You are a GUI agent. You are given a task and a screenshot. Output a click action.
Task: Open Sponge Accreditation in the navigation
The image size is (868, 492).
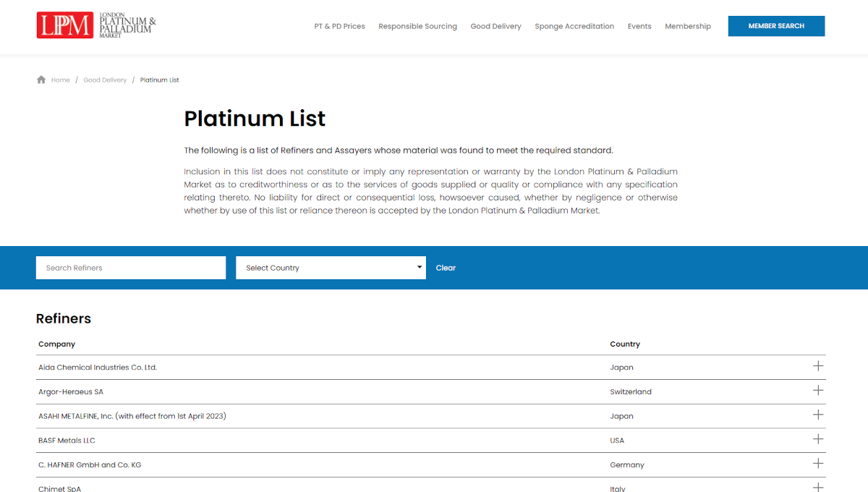click(x=574, y=26)
